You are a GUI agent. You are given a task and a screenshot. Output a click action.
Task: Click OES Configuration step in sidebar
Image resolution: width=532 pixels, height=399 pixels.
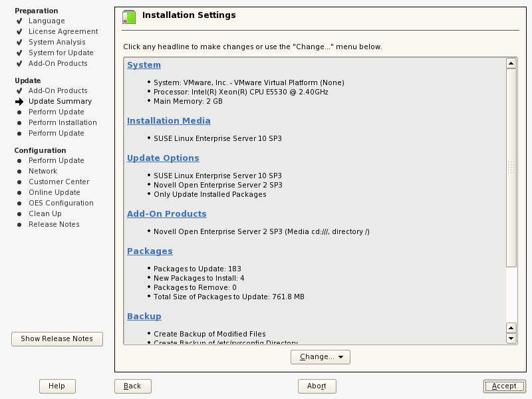(x=61, y=203)
